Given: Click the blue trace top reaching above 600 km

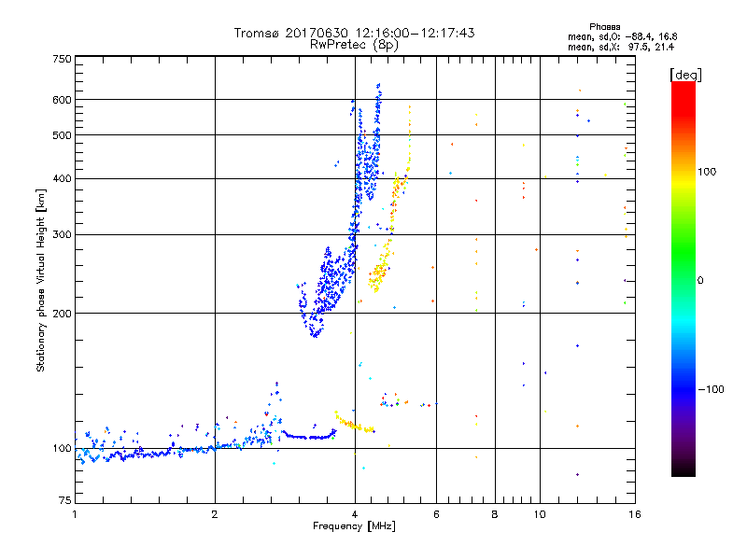Looking at the screenshot, I should [378, 92].
